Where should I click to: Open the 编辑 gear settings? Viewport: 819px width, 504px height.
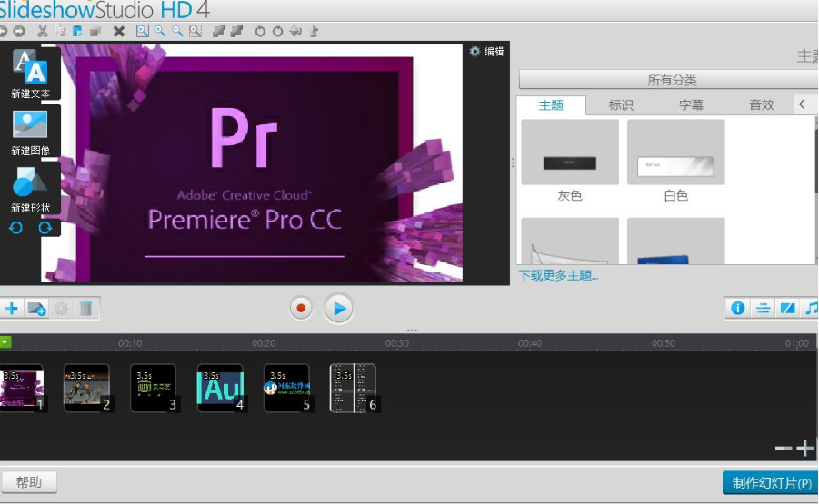486,51
